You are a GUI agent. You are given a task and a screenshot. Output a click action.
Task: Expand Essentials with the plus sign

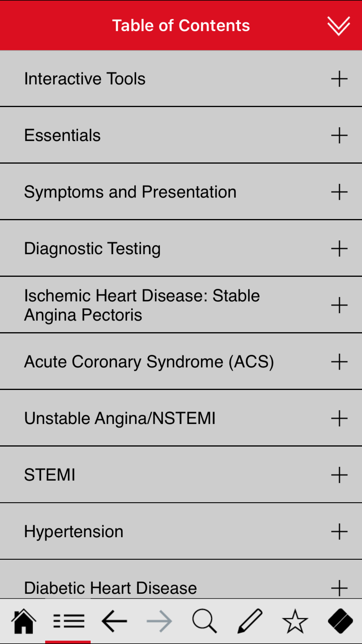pyautogui.click(x=339, y=135)
